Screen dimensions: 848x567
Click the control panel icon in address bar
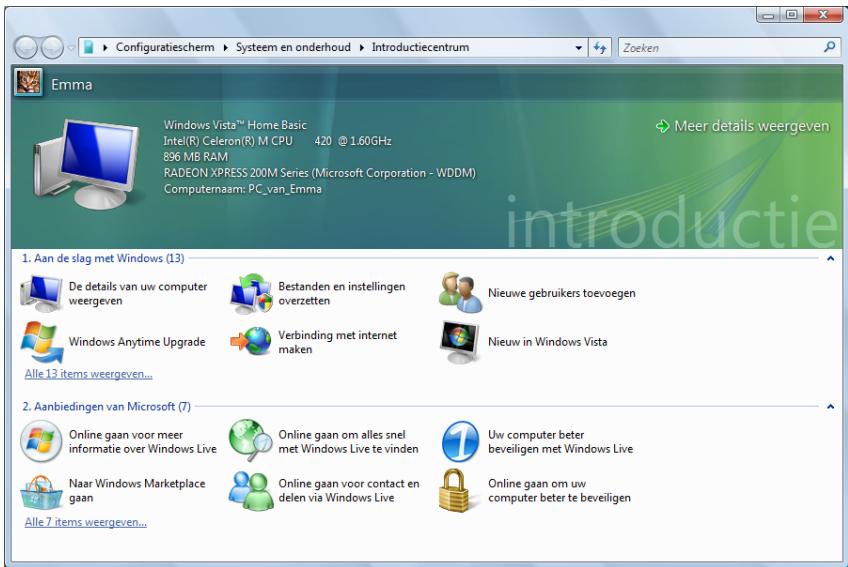pos(89,48)
